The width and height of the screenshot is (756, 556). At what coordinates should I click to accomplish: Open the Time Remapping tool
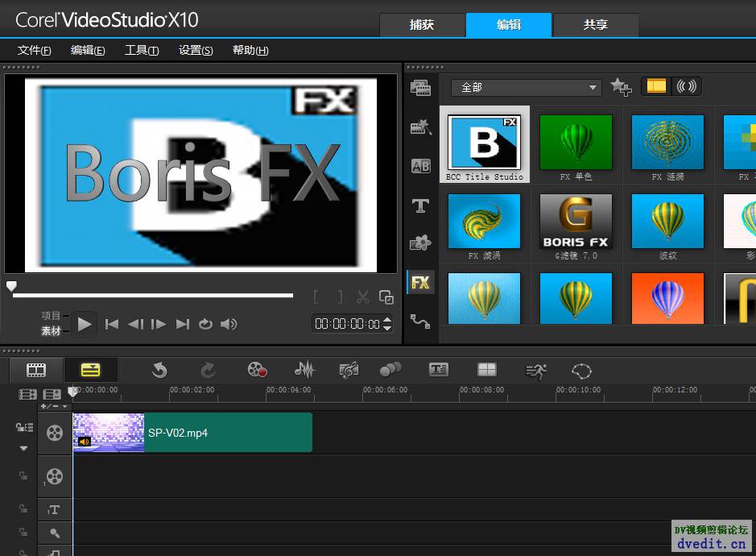[x=535, y=371]
